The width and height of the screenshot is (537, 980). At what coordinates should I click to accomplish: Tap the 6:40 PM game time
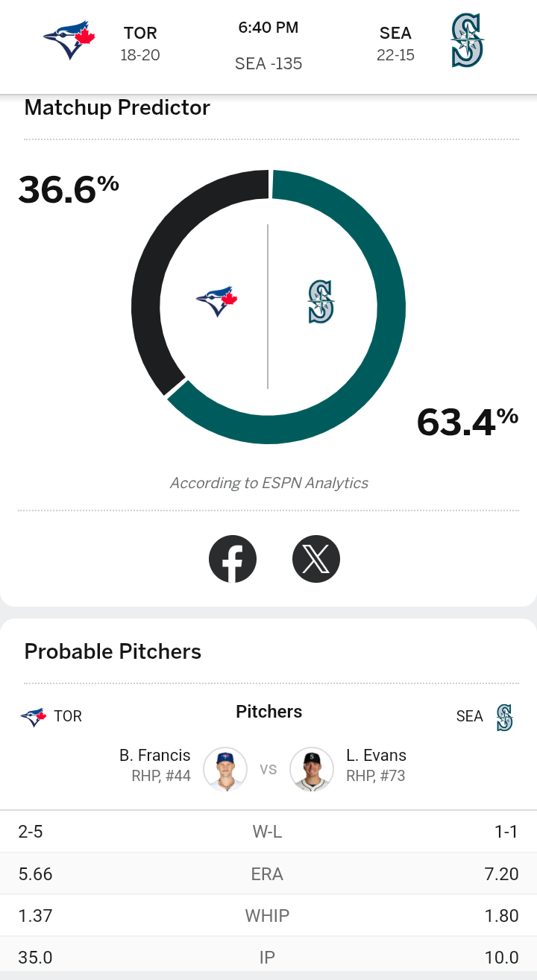[268, 28]
